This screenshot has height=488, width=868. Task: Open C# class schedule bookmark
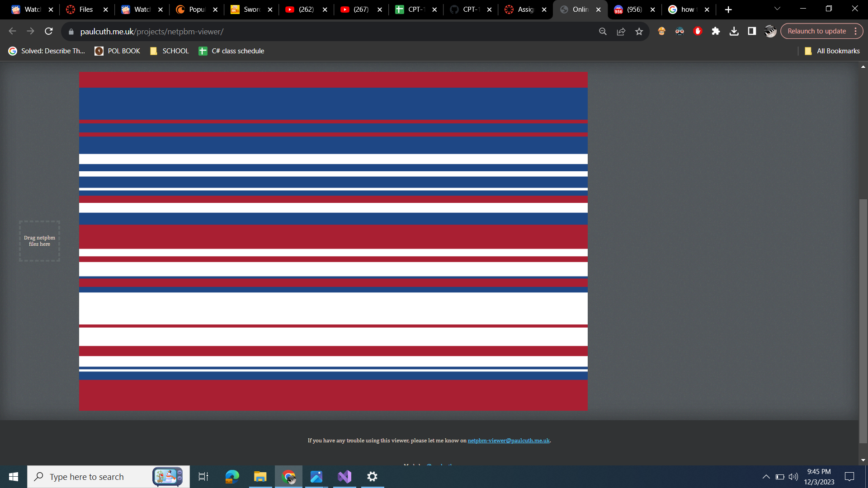pyautogui.click(x=231, y=51)
